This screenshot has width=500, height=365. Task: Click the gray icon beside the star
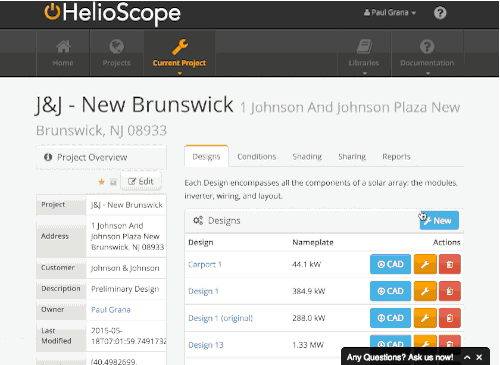(x=113, y=182)
